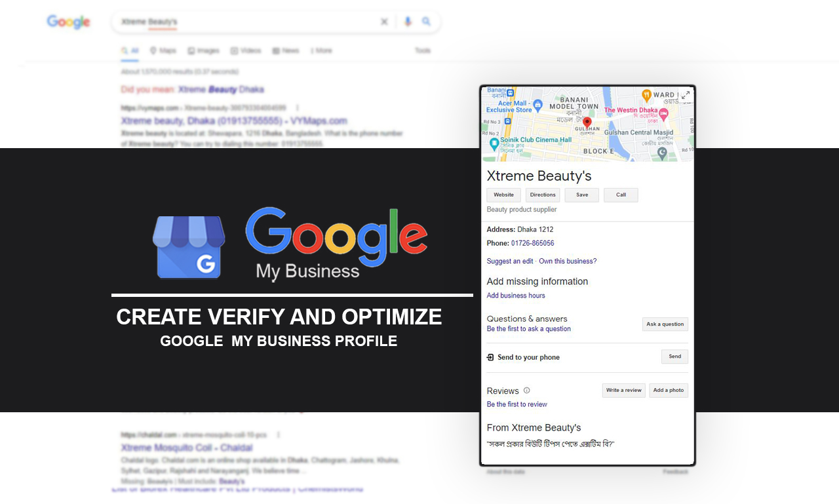Click the Send to your phone icon

tap(490, 357)
